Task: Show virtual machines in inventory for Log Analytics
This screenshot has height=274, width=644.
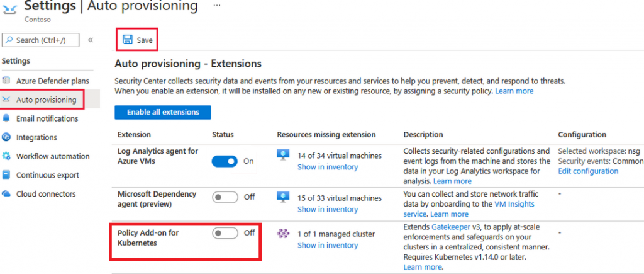Action: click(x=328, y=167)
